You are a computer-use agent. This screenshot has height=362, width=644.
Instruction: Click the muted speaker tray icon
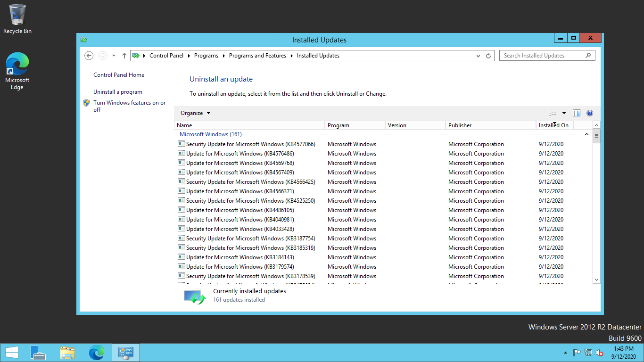coord(600,353)
